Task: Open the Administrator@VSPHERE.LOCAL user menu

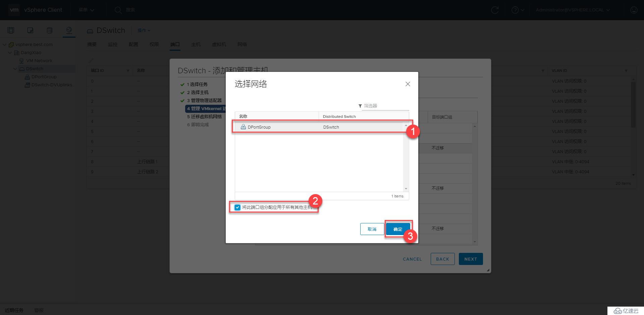Action: pos(573,10)
